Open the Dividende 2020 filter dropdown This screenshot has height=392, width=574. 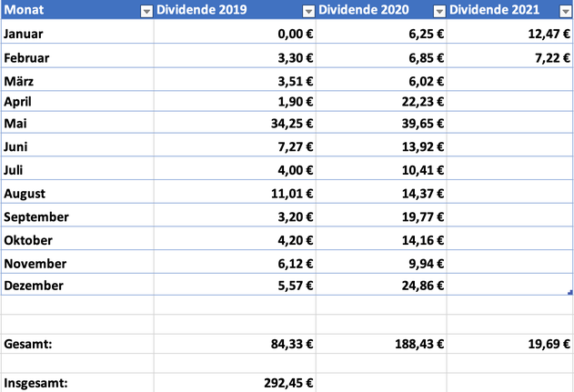(x=439, y=12)
